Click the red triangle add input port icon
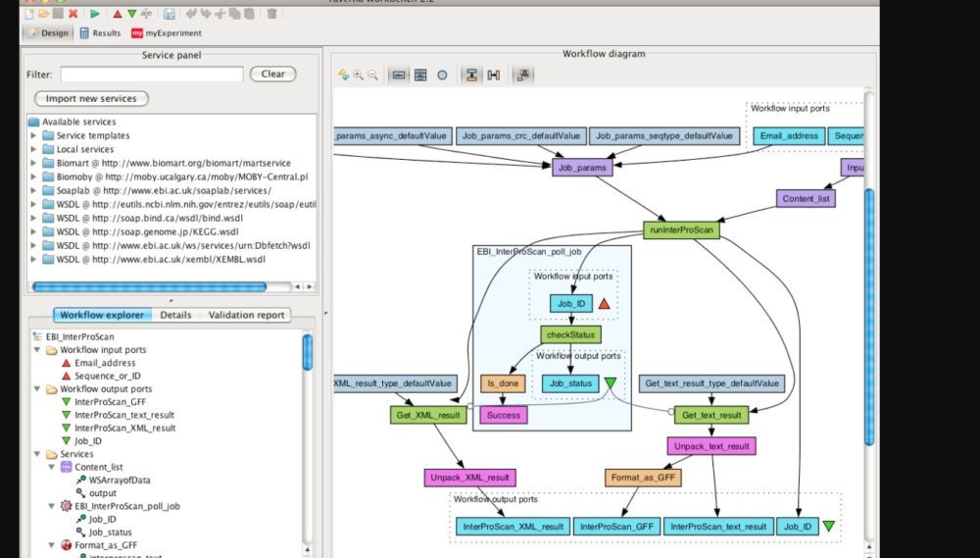 [117, 13]
